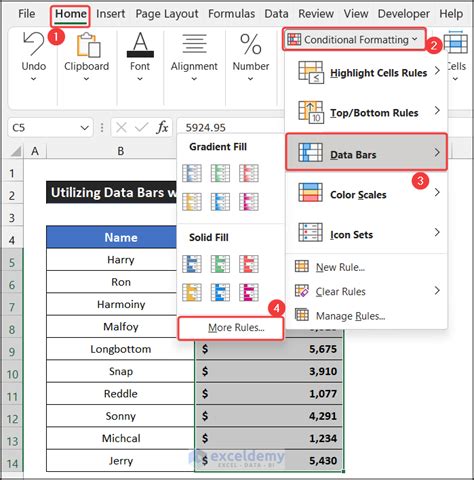
Task: Select the cell containing Longbottom
Action: click(x=120, y=349)
